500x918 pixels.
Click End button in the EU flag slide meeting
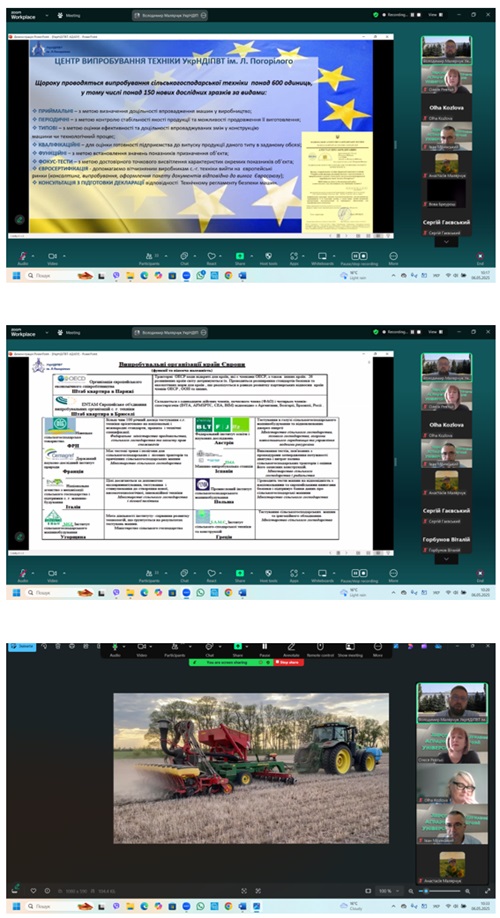(x=480, y=258)
